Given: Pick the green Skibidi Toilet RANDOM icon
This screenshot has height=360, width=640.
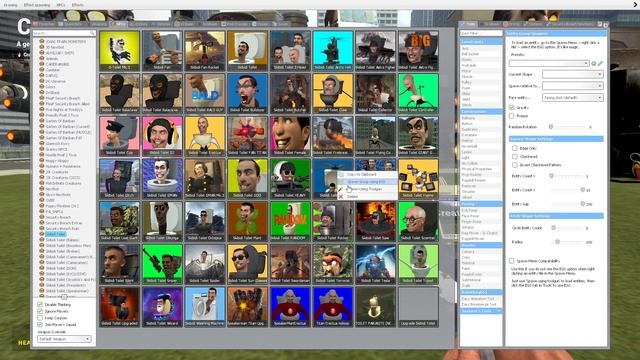Looking at the screenshot, I should coord(290,221).
